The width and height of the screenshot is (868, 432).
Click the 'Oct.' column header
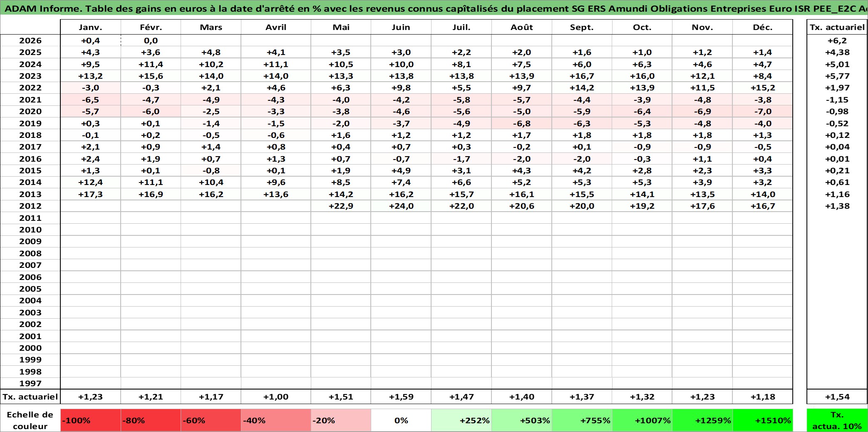point(642,27)
